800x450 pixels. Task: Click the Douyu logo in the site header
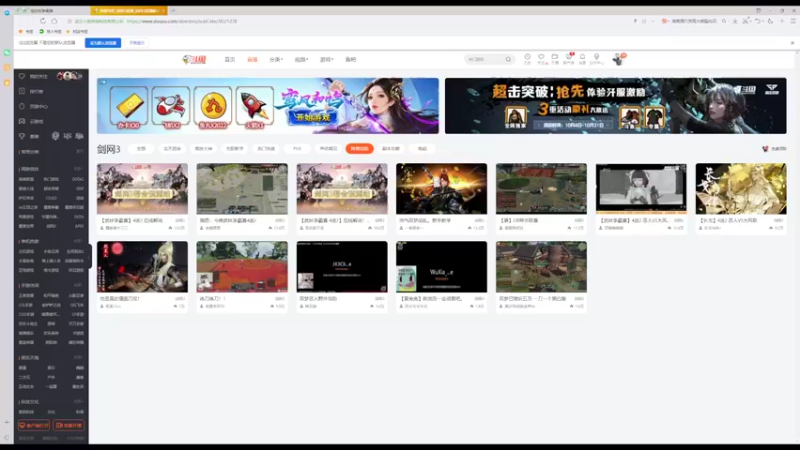[x=194, y=60]
